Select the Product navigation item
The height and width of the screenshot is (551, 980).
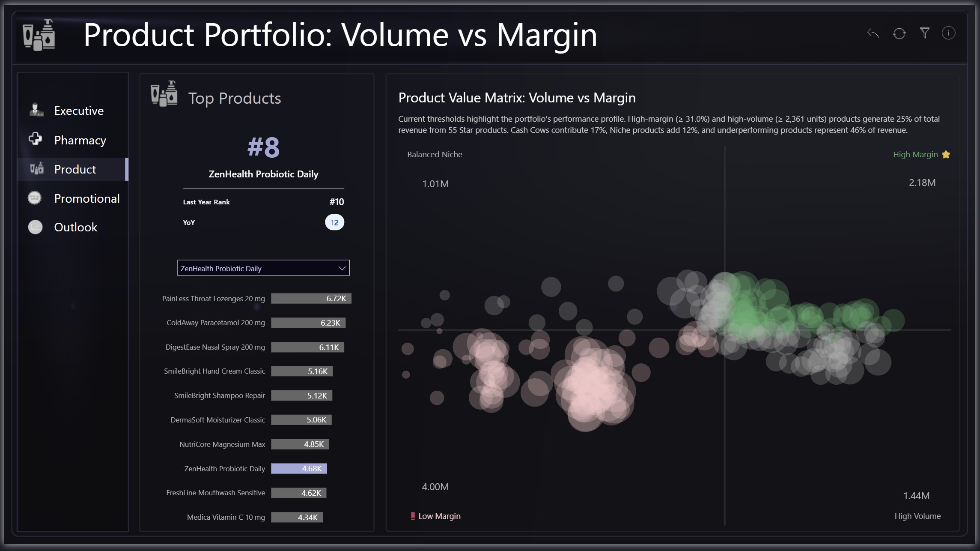[x=75, y=169]
